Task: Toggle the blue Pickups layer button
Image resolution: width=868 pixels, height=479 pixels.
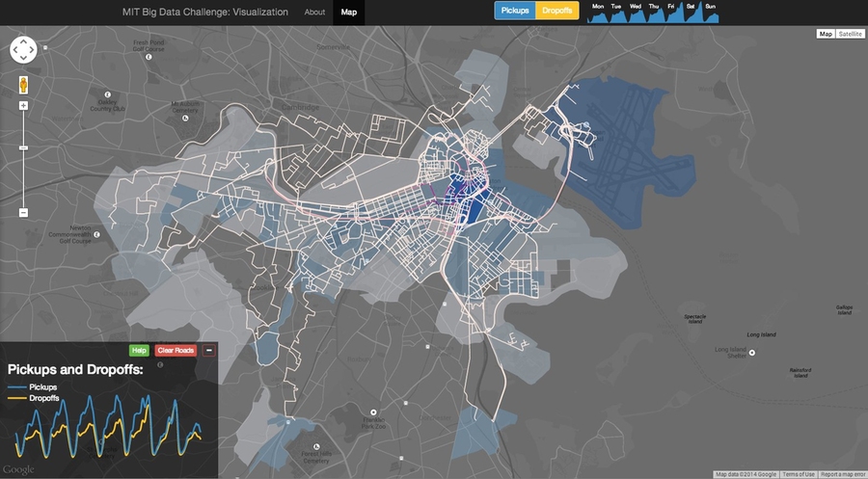Action: pos(515,11)
